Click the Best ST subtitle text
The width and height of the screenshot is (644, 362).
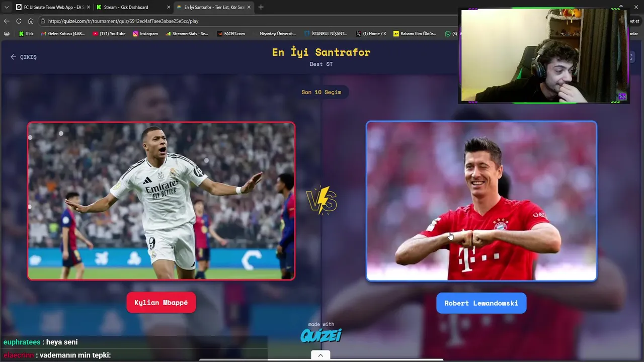click(321, 64)
